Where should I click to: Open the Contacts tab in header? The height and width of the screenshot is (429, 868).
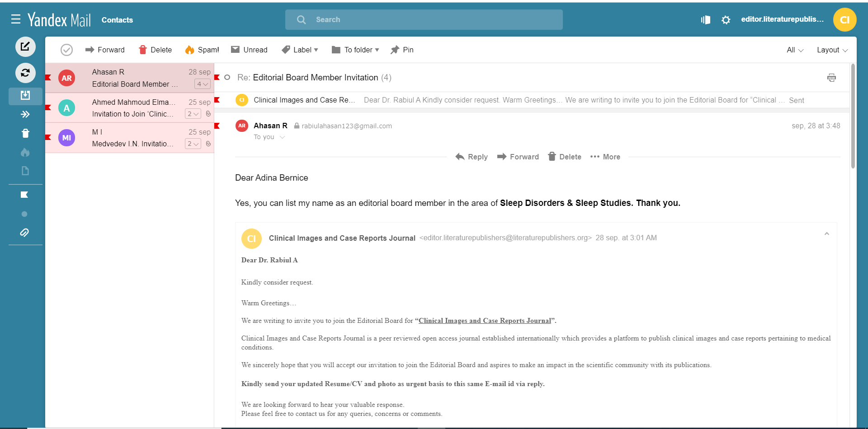tap(117, 20)
